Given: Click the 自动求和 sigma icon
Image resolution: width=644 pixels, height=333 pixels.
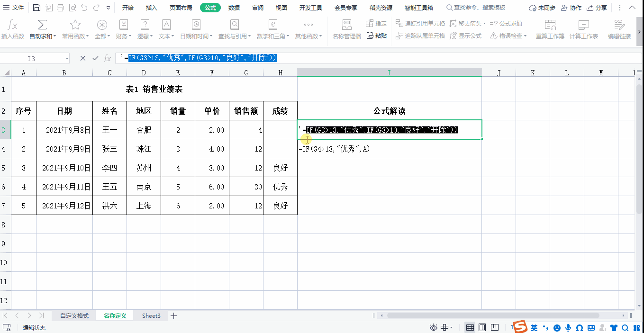Looking at the screenshot, I should coord(42,25).
